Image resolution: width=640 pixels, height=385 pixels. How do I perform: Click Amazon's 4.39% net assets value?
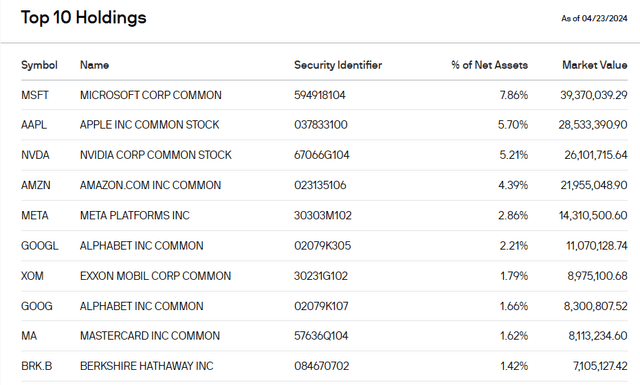tap(513, 185)
